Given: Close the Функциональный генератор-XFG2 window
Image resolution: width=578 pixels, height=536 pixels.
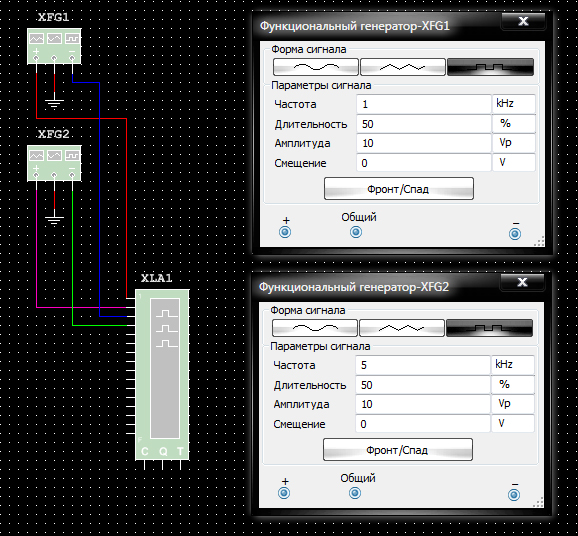Looking at the screenshot, I should click(x=522, y=283).
